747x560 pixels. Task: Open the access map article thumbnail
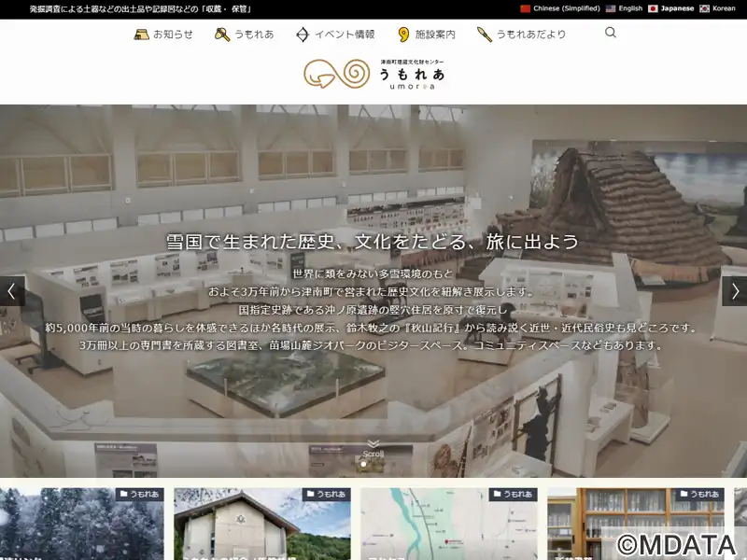(x=449, y=524)
